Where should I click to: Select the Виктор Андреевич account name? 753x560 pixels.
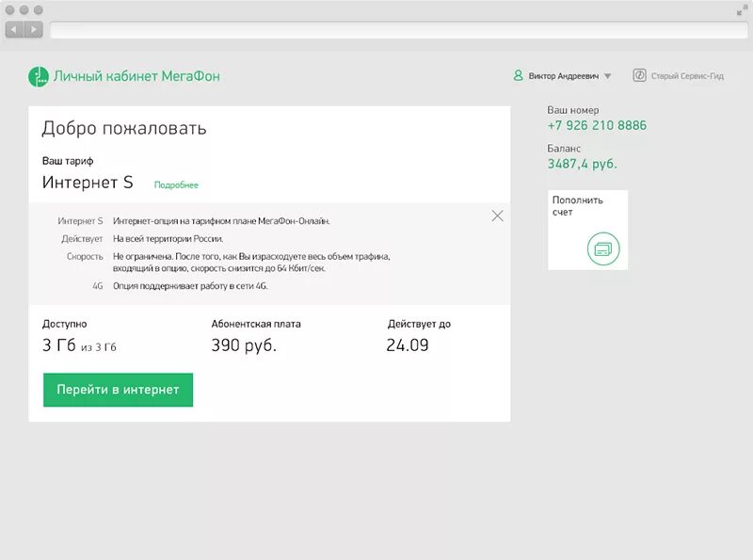(563, 76)
